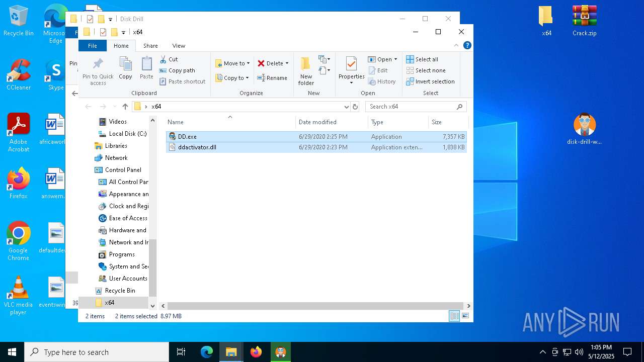Click Invert selection
The height and width of the screenshot is (362, 644).
tap(430, 81)
